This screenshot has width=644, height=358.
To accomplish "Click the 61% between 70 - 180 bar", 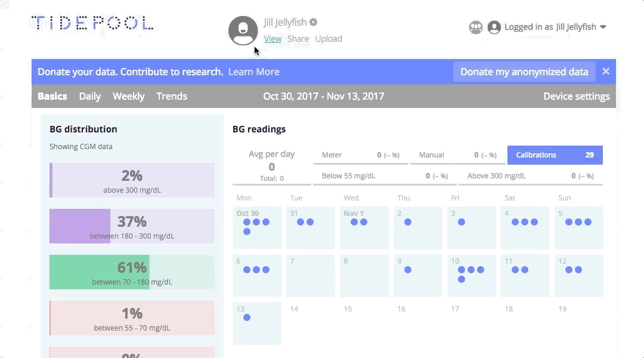I will [132, 272].
